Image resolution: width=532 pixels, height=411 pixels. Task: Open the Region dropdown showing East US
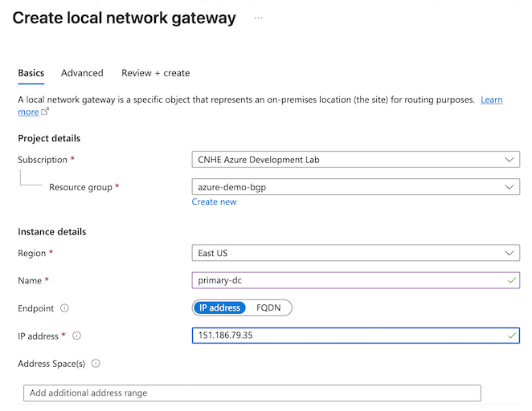coord(355,253)
